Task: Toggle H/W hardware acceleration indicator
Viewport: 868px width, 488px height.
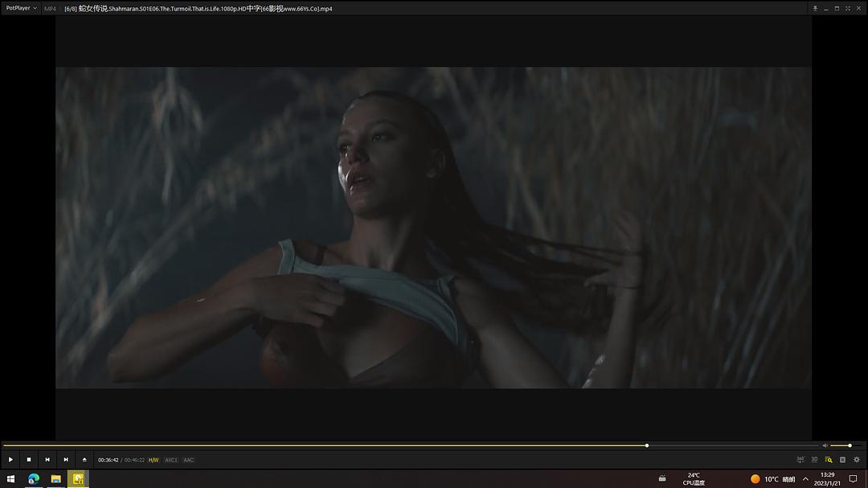Action: 154,461
